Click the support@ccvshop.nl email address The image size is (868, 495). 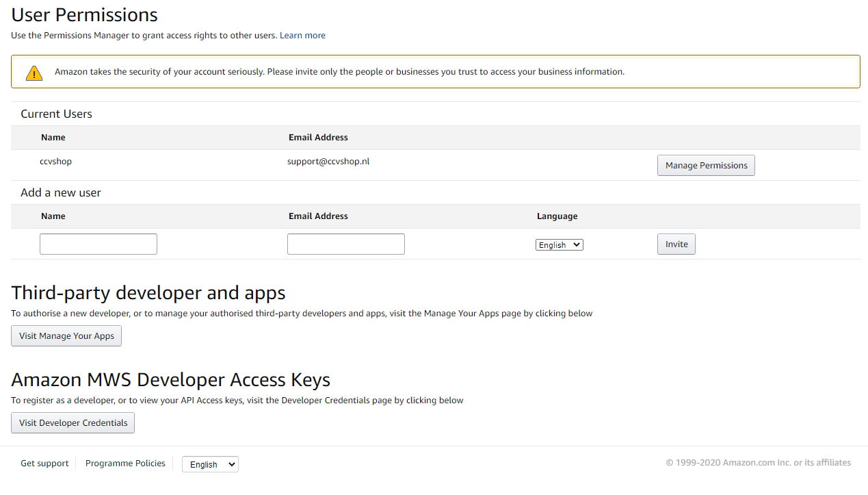click(328, 162)
